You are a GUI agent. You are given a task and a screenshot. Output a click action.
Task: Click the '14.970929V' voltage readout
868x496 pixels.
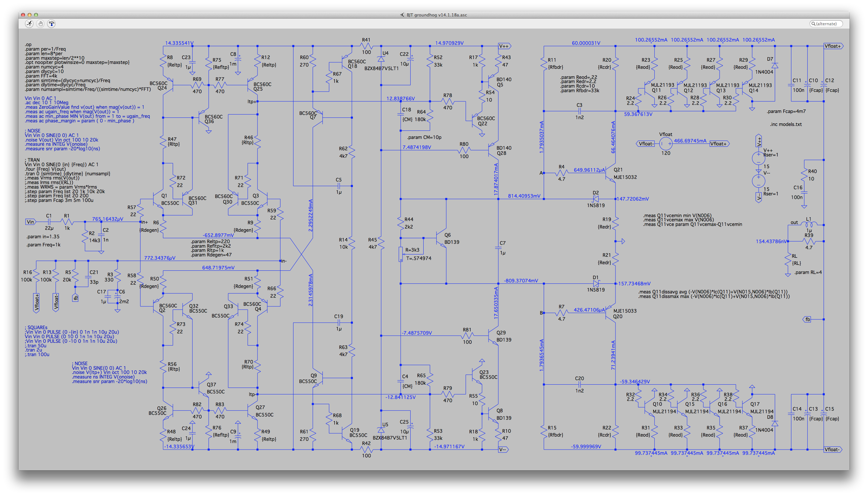pos(449,43)
